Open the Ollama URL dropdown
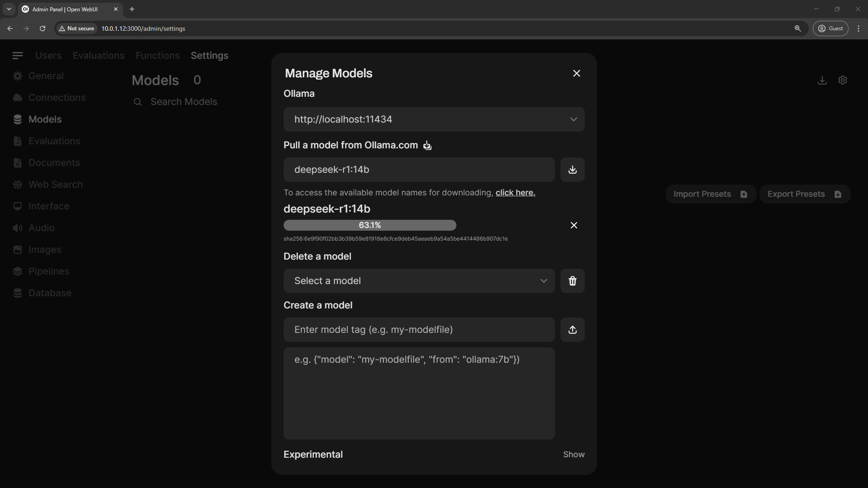868x488 pixels. [573, 119]
